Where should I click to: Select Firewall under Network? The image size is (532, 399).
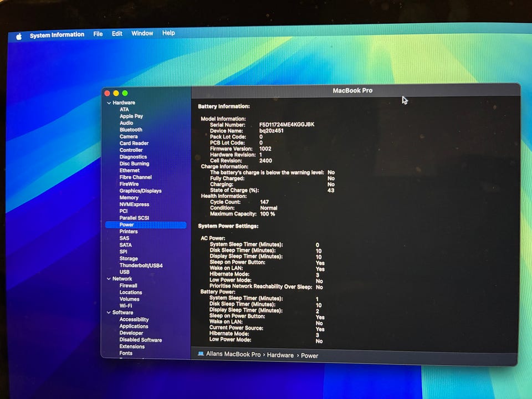pyautogui.click(x=128, y=286)
